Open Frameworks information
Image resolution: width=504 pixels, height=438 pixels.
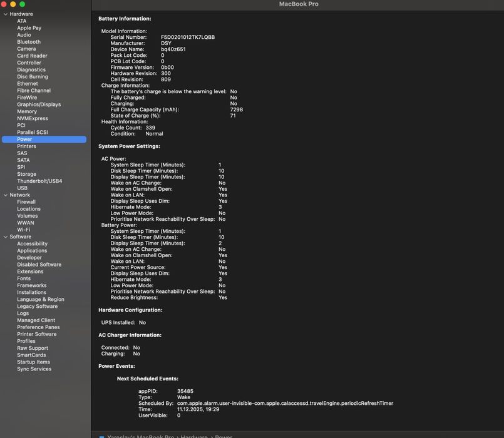point(32,286)
